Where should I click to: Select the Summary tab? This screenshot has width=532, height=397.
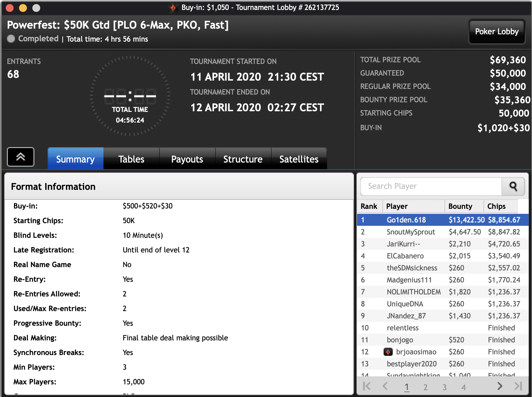(x=76, y=159)
